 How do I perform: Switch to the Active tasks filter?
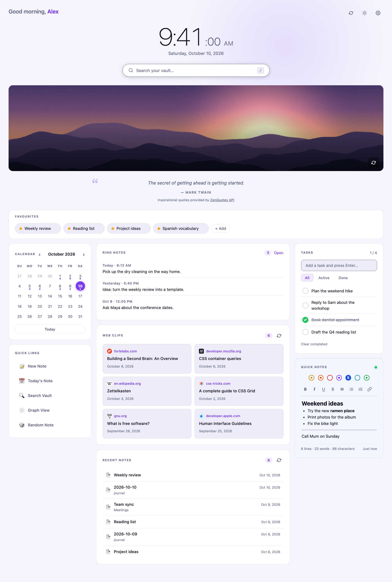click(x=324, y=278)
